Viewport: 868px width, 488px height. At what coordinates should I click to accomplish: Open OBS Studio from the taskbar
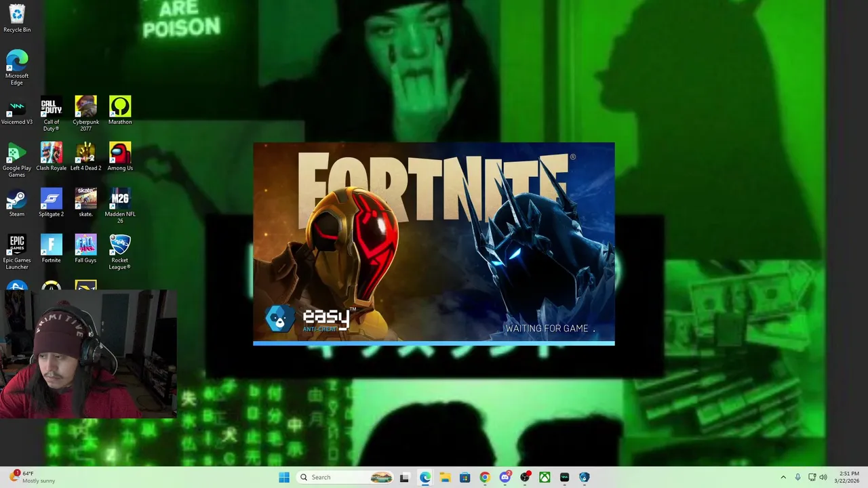click(525, 477)
